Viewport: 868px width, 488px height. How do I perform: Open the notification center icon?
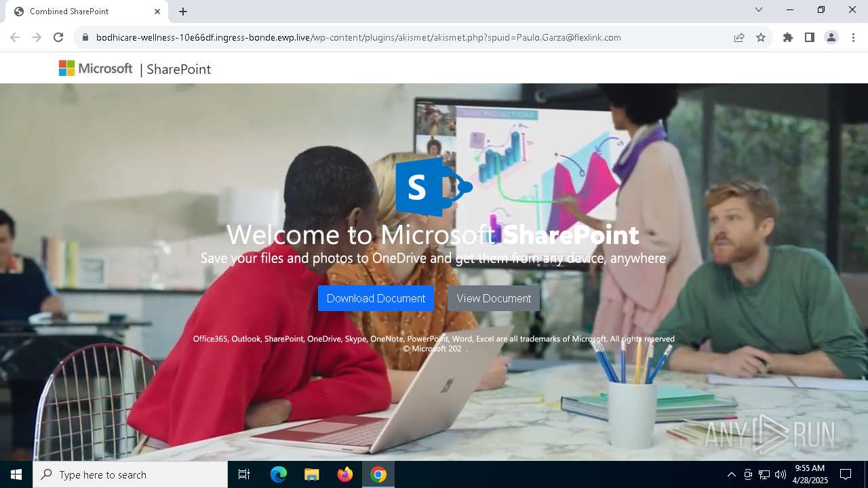pyautogui.click(x=846, y=474)
